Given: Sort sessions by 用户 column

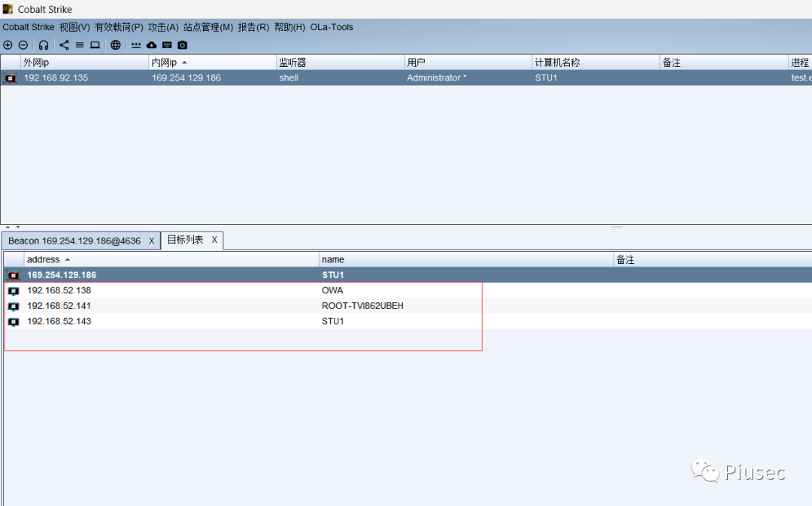Looking at the screenshot, I should tap(468, 62).
